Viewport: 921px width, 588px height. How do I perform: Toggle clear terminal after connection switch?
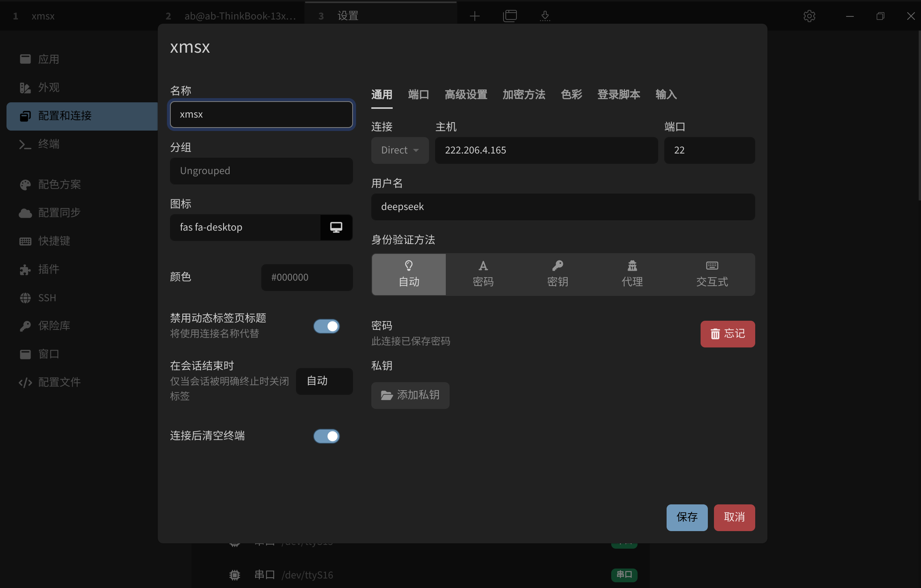[326, 436]
